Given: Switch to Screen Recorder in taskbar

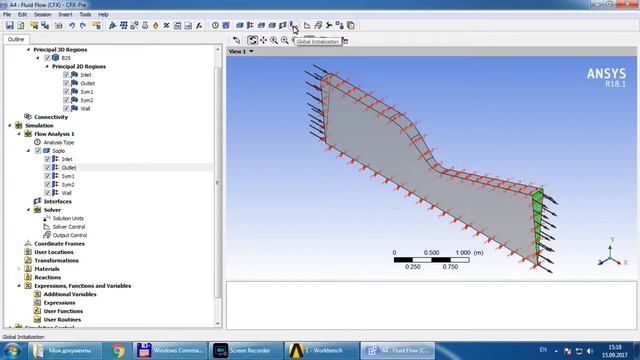Looking at the screenshot, I should click(x=246, y=351).
